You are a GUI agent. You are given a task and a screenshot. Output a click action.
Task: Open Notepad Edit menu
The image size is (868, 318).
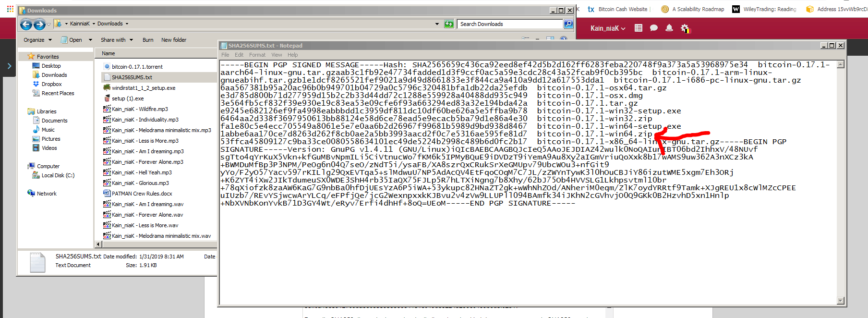[x=239, y=55]
